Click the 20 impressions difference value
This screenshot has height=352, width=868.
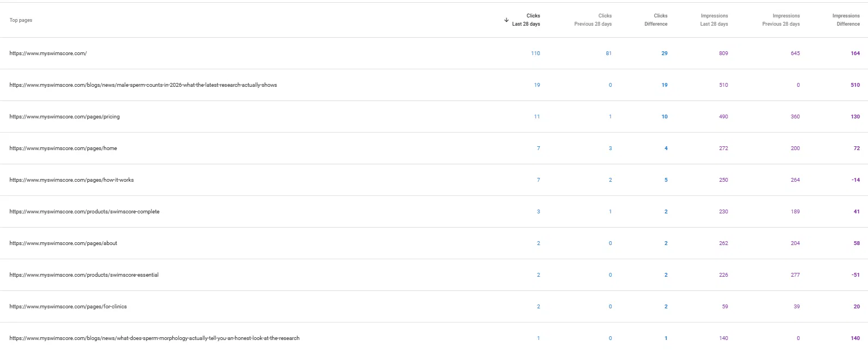[857, 307]
